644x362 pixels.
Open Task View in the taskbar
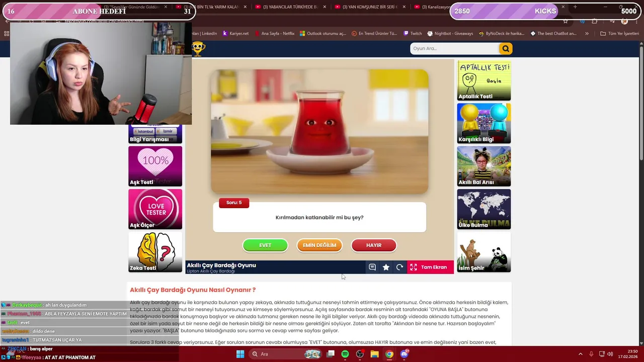331,354
